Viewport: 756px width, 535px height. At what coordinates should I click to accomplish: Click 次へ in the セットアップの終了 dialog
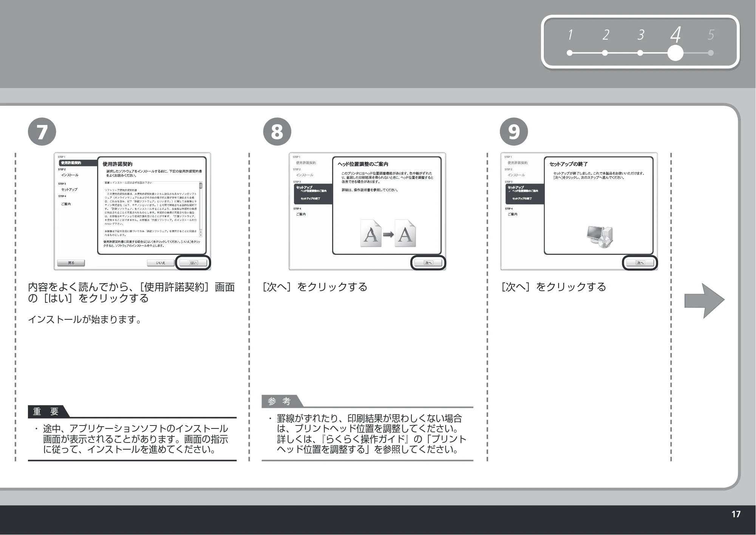pyautogui.click(x=640, y=263)
